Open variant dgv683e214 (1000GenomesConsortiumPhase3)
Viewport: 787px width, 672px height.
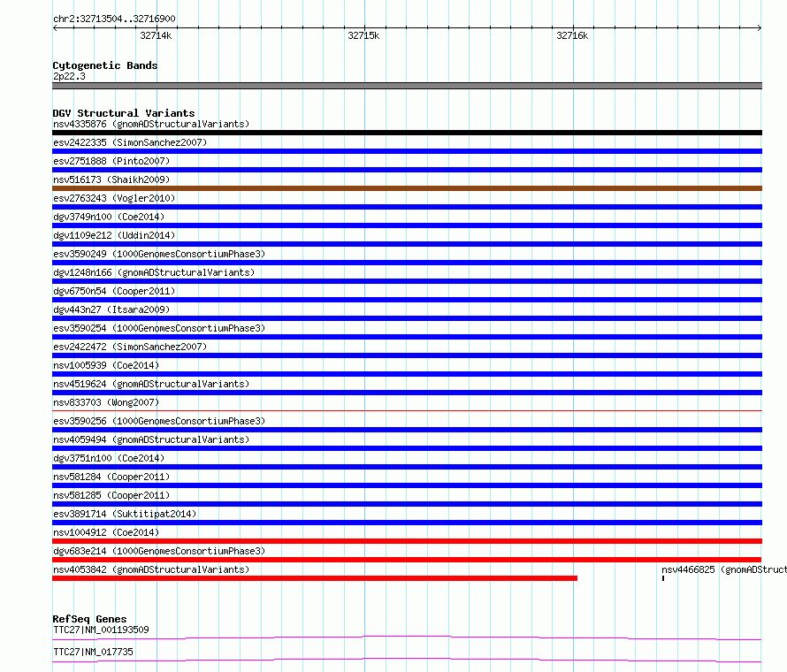(159, 551)
